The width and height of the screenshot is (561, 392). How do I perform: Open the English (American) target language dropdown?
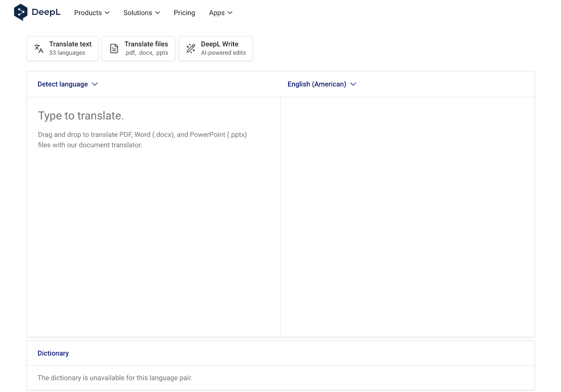[317, 84]
